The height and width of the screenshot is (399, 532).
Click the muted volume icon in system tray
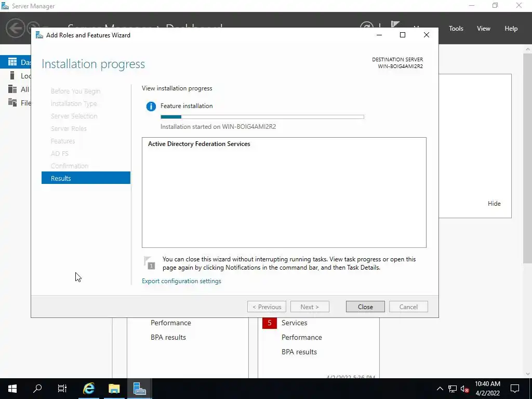[x=465, y=389]
